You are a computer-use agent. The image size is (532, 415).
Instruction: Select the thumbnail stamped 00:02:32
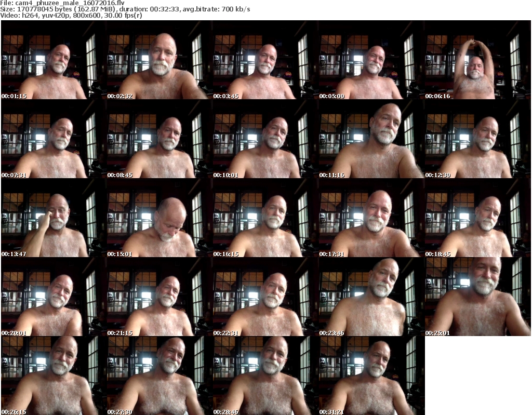pyautogui.click(x=159, y=60)
